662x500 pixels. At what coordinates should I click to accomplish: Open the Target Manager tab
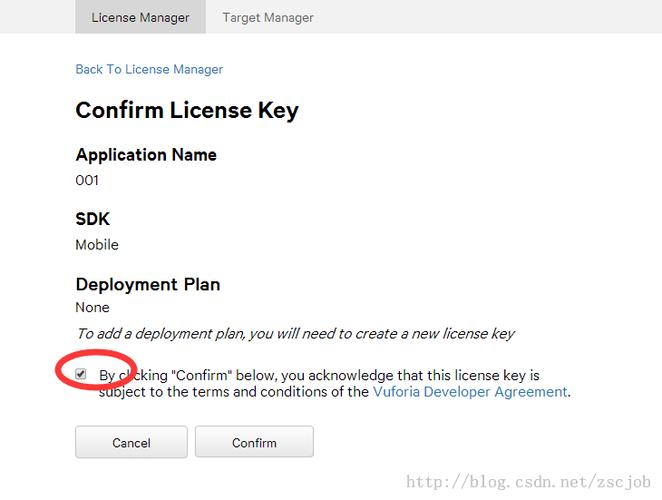pyautogui.click(x=268, y=17)
